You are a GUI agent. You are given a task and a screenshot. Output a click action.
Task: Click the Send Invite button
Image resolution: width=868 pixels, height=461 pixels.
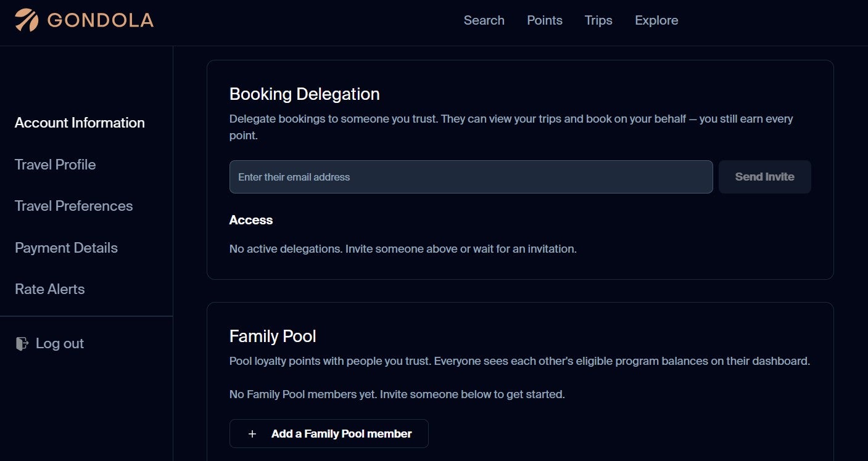[764, 177]
